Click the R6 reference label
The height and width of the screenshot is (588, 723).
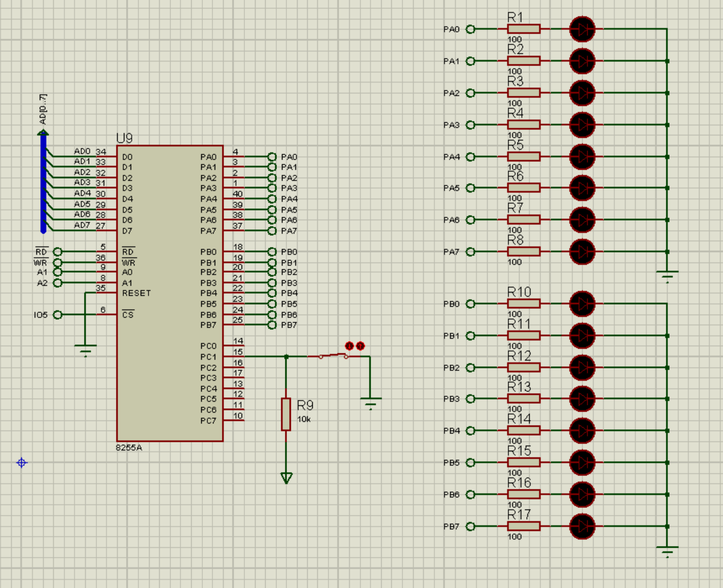(x=516, y=176)
